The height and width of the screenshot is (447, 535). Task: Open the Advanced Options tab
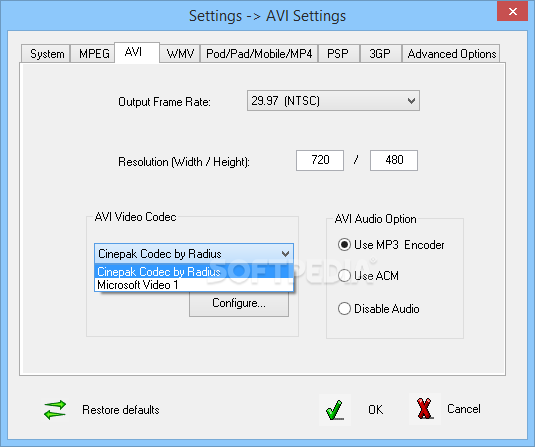pos(451,54)
